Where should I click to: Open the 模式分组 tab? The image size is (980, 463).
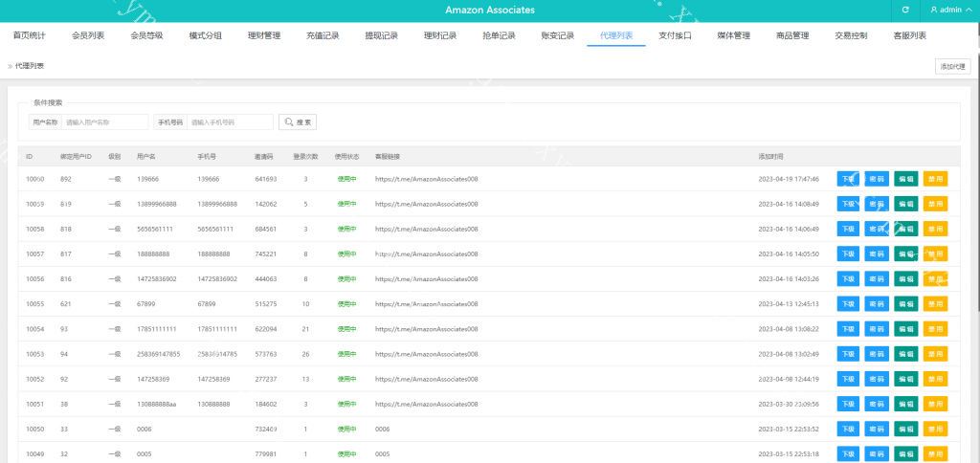click(x=206, y=35)
